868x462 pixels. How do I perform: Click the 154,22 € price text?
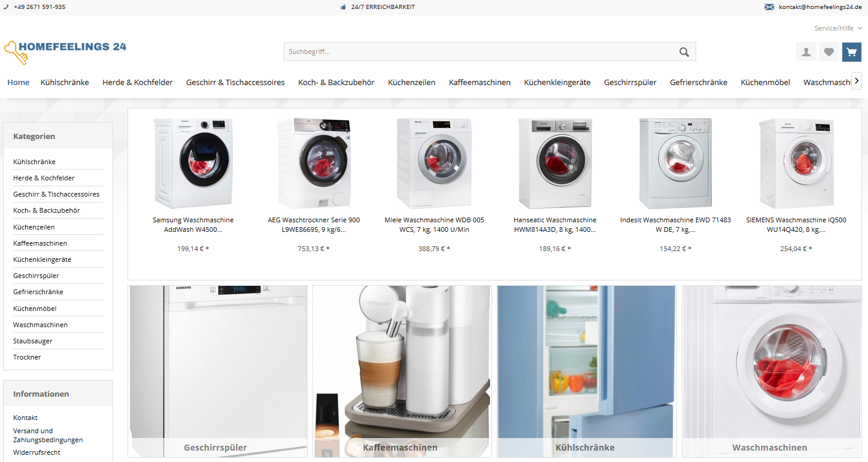coord(675,249)
